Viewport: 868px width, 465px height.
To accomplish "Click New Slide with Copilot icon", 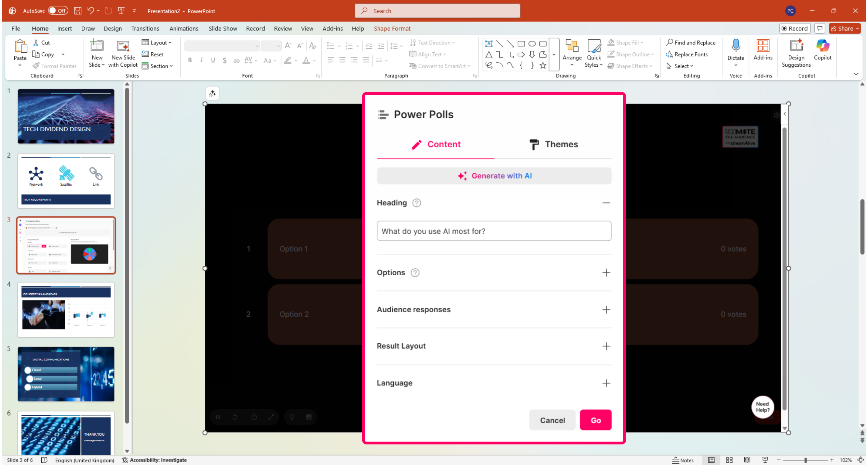I will (123, 46).
